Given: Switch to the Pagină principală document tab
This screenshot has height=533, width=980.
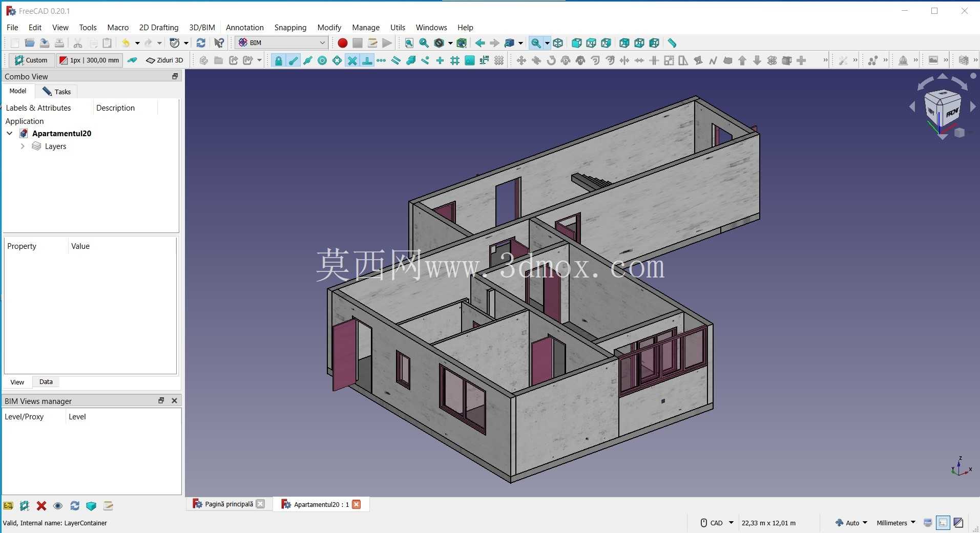Looking at the screenshot, I should pos(228,504).
